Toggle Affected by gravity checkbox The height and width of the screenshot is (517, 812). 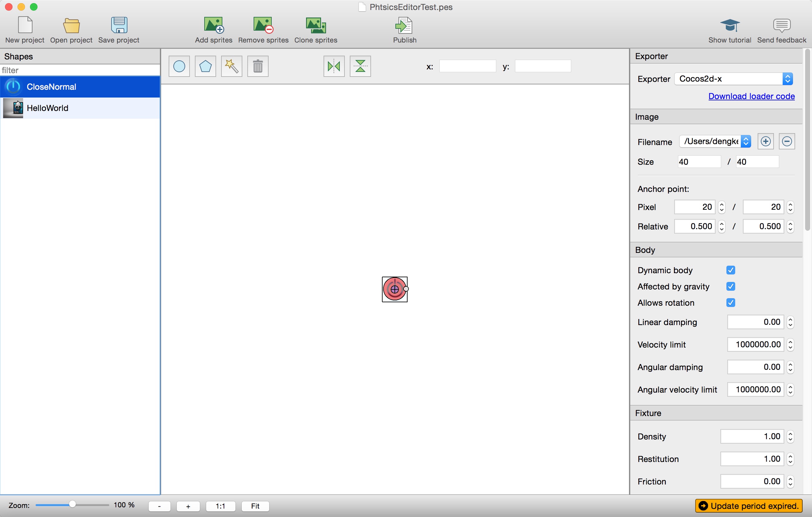pos(731,287)
